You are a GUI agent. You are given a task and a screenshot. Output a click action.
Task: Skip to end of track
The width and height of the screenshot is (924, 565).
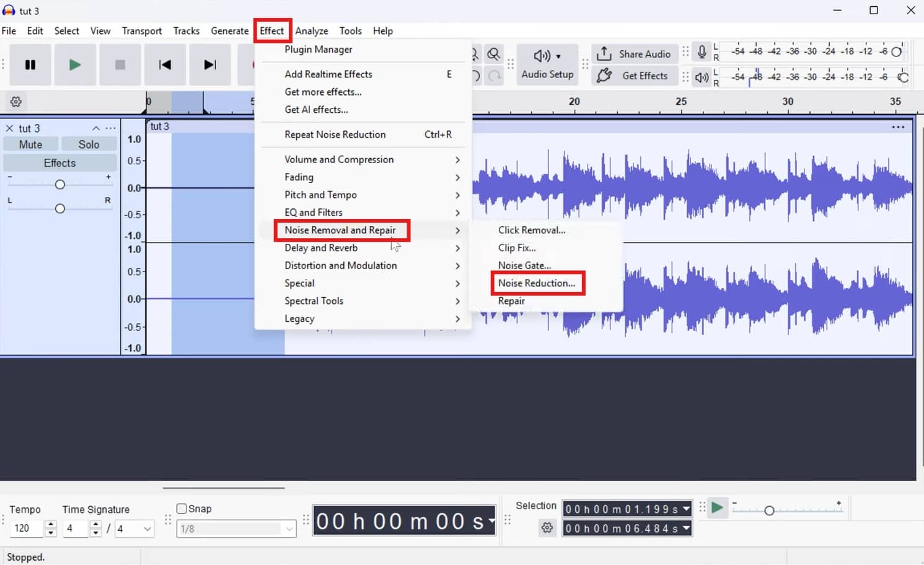coord(210,65)
